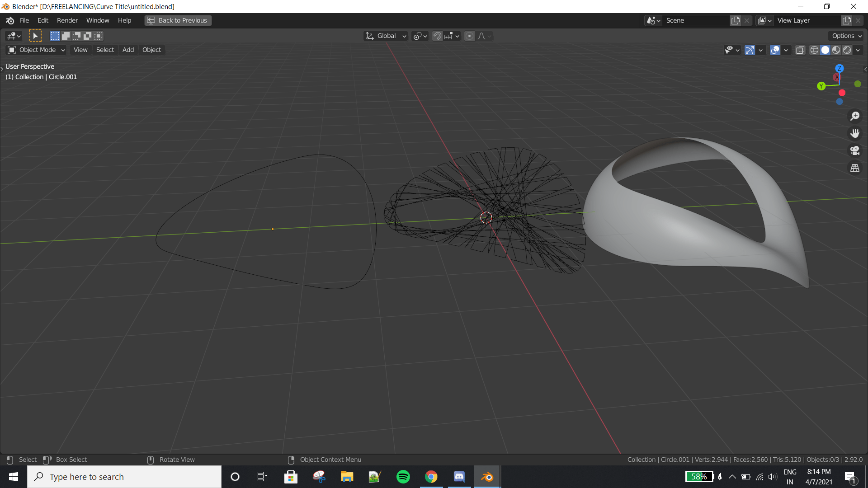Click the zoom view magnifier icon
The image size is (868, 488).
(x=854, y=116)
